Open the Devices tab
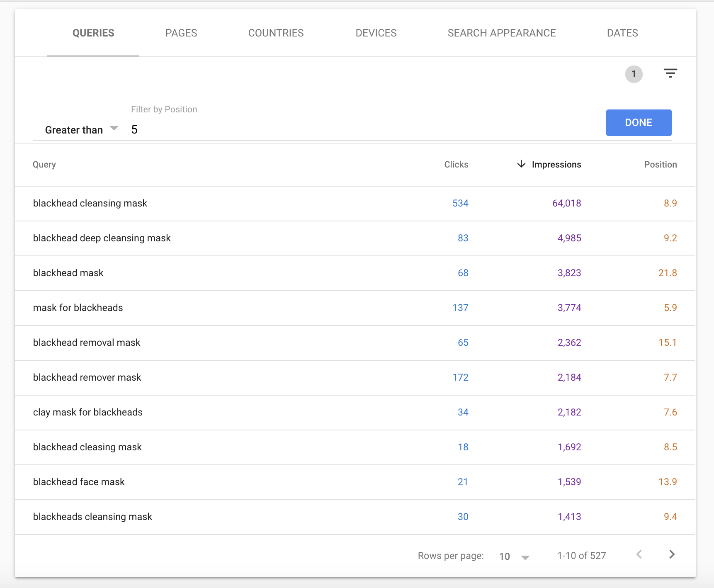The width and height of the screenshot is (714, 588). (376, 33)
